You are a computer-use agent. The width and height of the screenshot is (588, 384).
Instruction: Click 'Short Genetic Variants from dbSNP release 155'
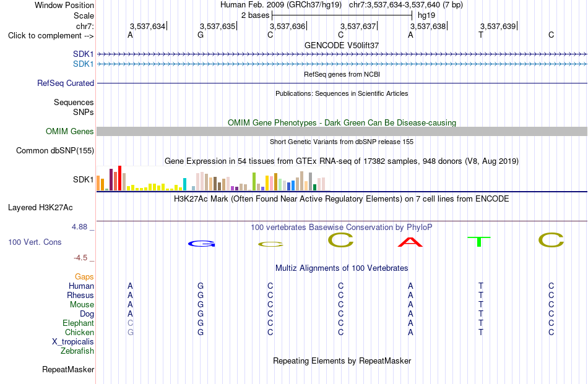pos(342,142)
